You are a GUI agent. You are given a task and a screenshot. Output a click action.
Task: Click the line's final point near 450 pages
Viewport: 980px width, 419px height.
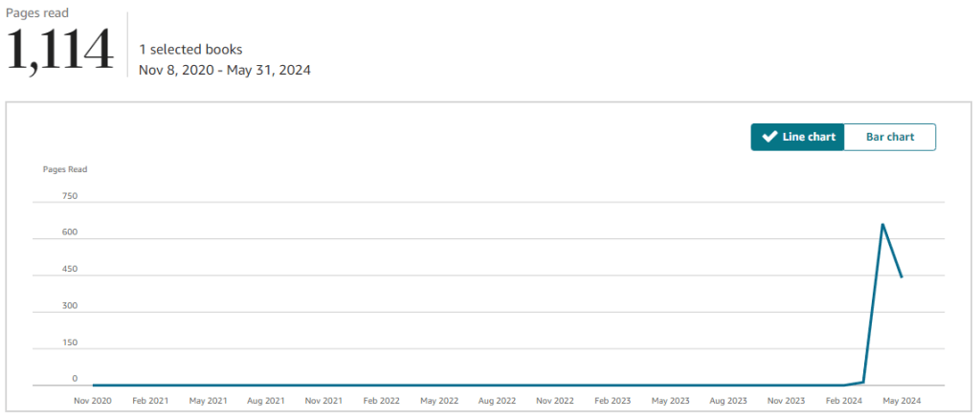click(x=902, y=277)
